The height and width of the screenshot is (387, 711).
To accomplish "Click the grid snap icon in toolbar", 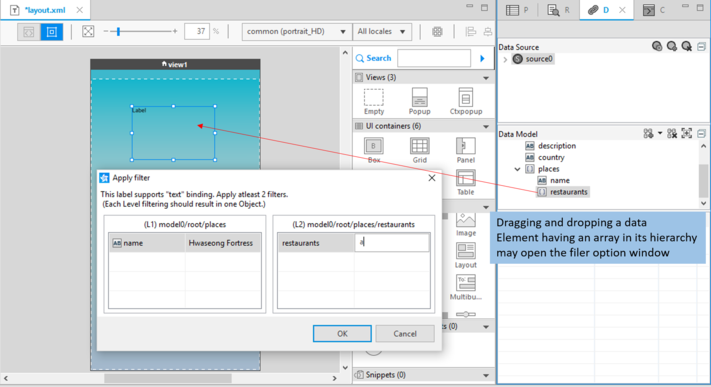I will [x=437, y=32].
